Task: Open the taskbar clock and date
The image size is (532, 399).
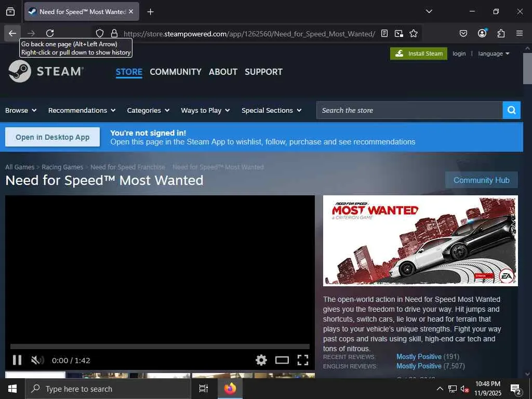Action: click(487, 389)
